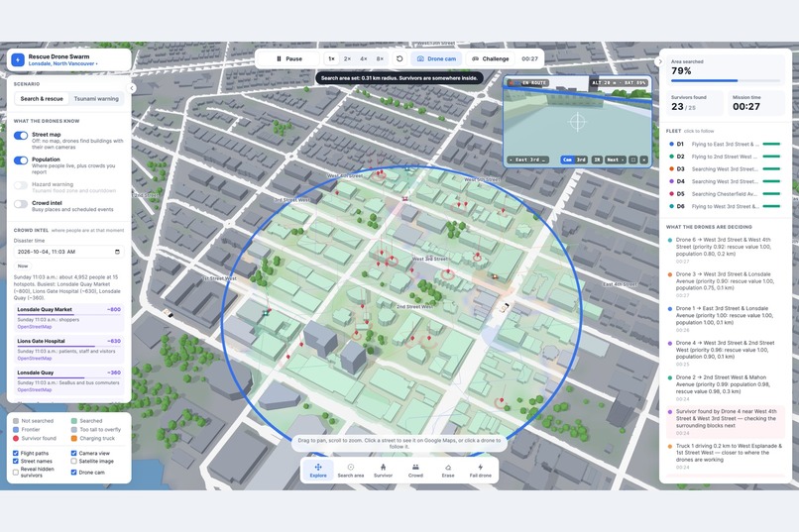Switch drone cam to 3rd person view
The image size is (799, 532).
(x=581, y=160)
